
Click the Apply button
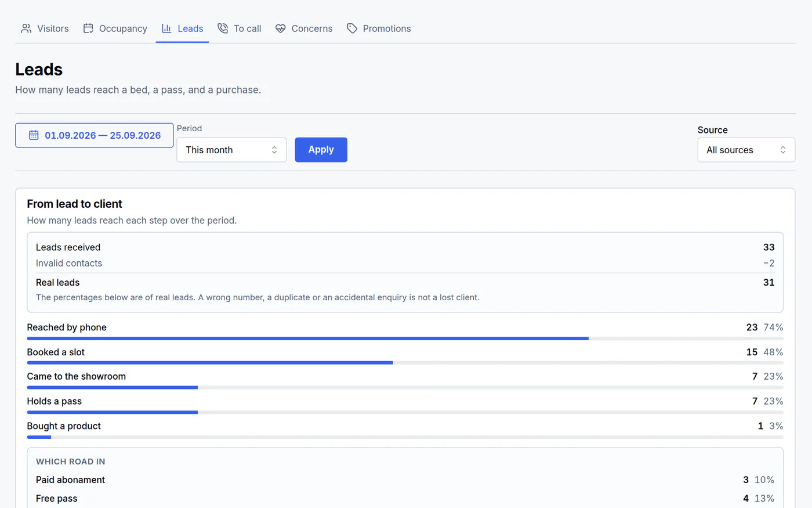(x=321, y=150)
